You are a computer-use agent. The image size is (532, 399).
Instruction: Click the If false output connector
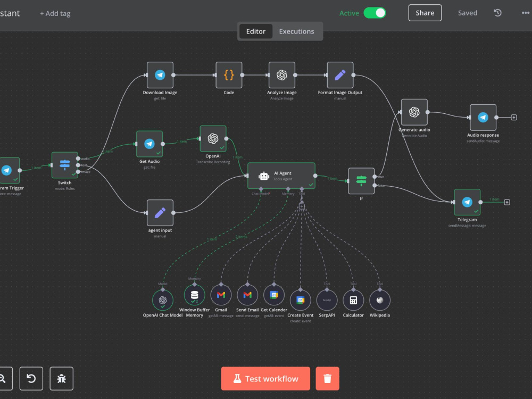coord(375,185)
